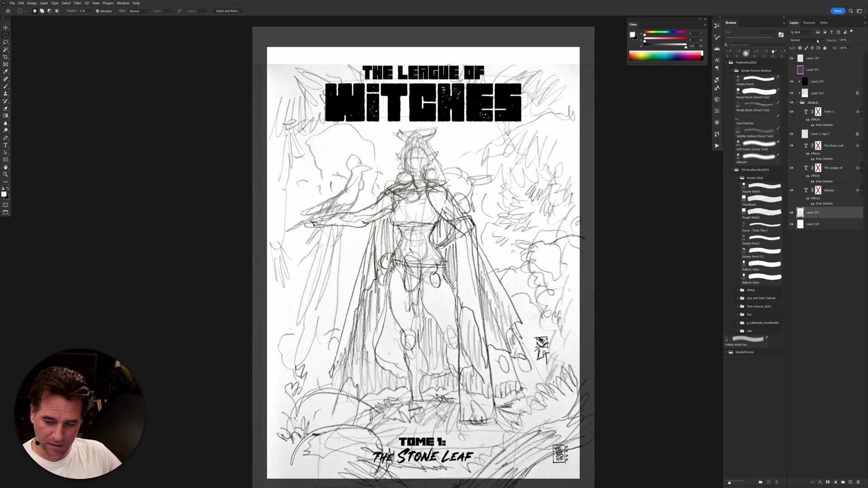Expand the Inking brush folder

(x=737, y=290)
